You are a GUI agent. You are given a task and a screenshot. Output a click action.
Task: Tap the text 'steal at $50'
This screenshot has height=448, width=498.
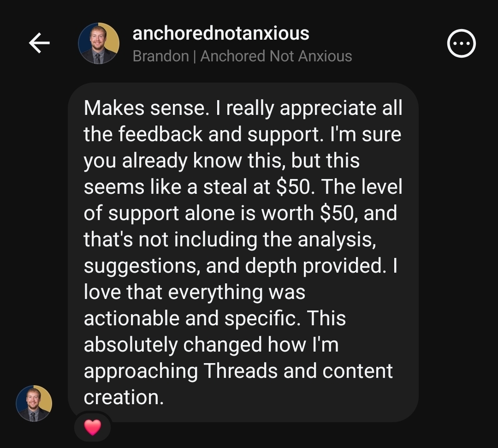[x=257, y=187]
